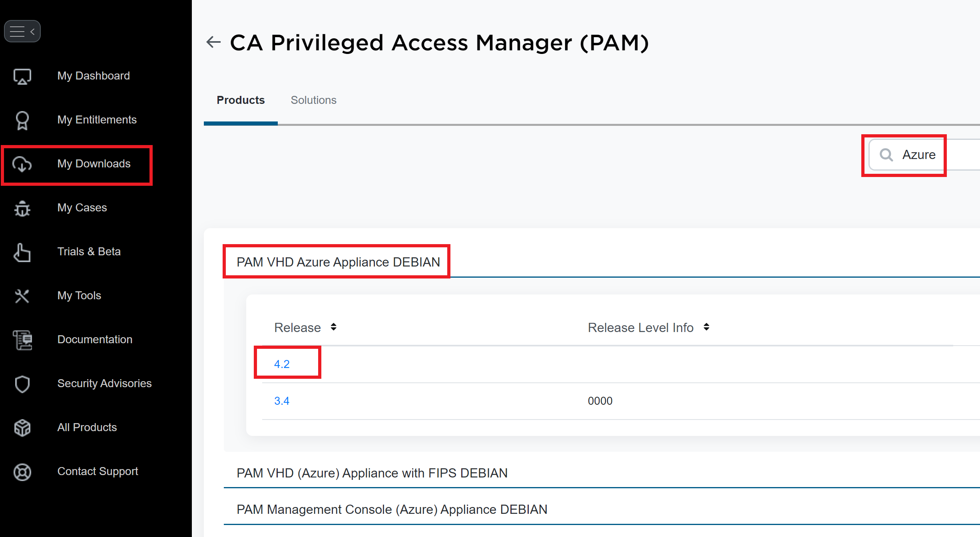
Task: Expand PAM VHD (Azure) Appliance with FIPS DEBIAN
Action: click(x=372, y=473)
